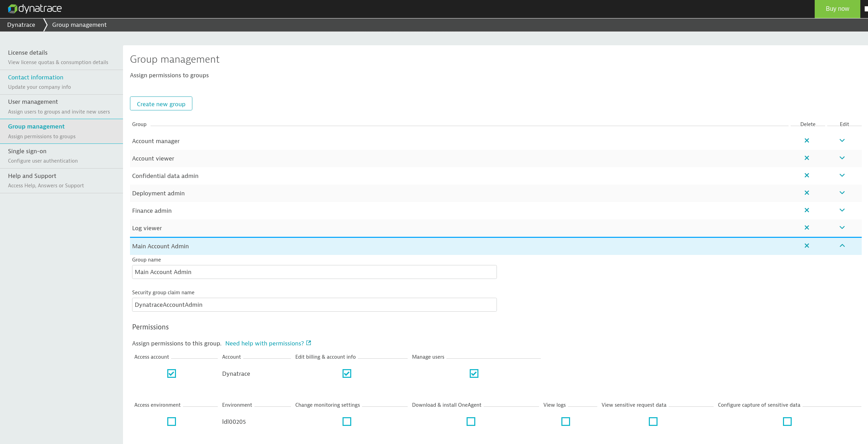Toggle Access account checkbox for Dynatrace
The width and height of the screenshot is (868, 444).
(171, 373)
